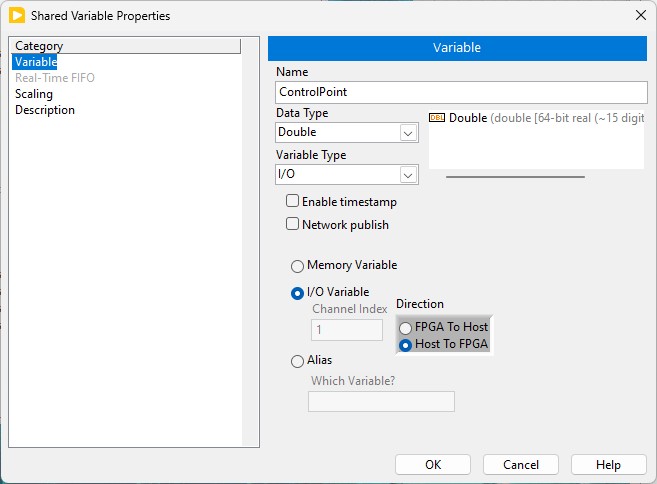Click the DBL data type icon
657x484 pixels.
[x=437, y=118]
